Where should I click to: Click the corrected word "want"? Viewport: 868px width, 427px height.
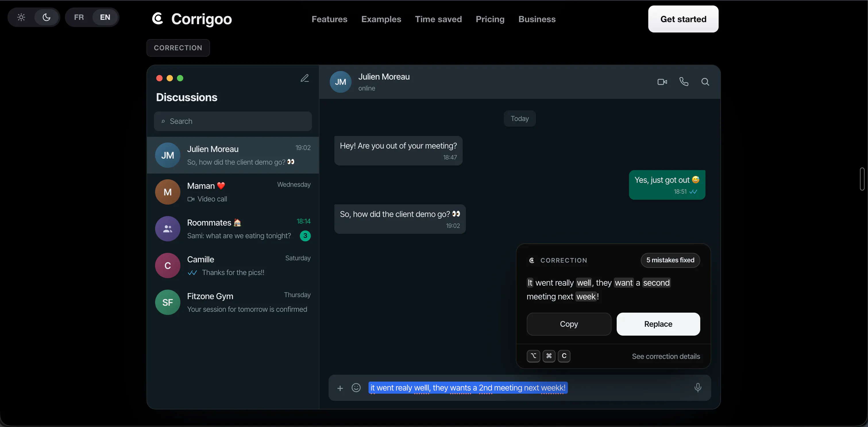pyautogui.click(x=624, y=283)
